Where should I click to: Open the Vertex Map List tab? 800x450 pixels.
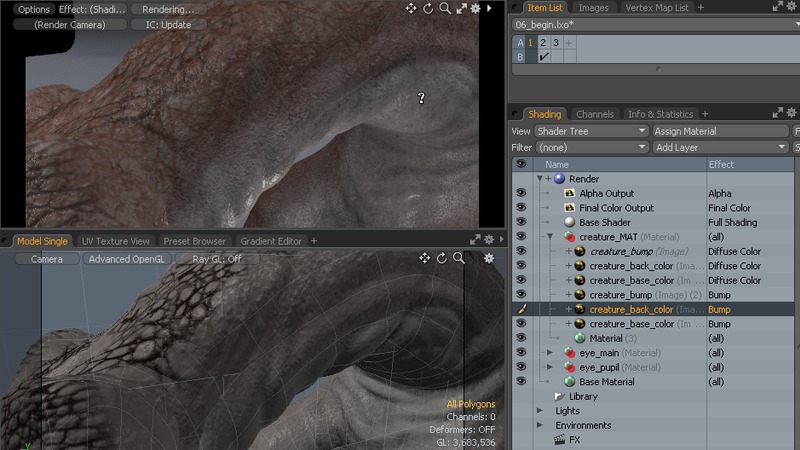(x=657, y=8)
